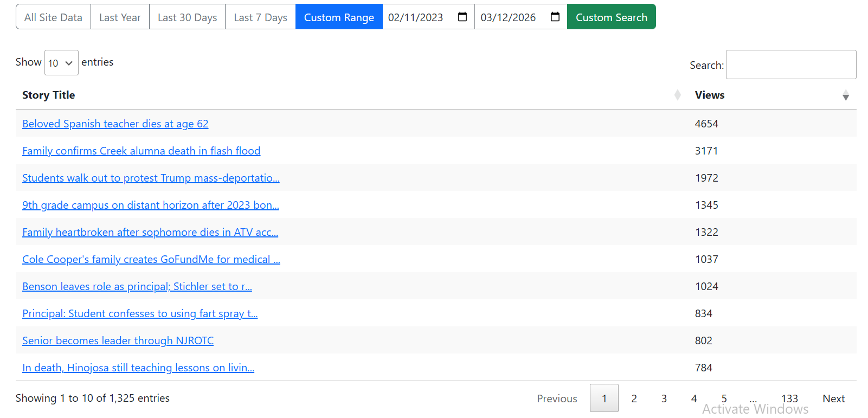Jump to last page 133

click(789, 398)
